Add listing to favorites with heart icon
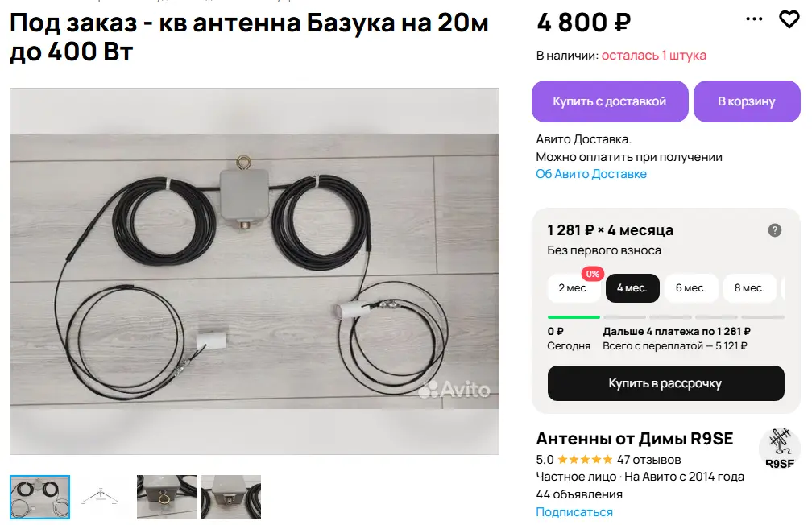 pos(789,19)
